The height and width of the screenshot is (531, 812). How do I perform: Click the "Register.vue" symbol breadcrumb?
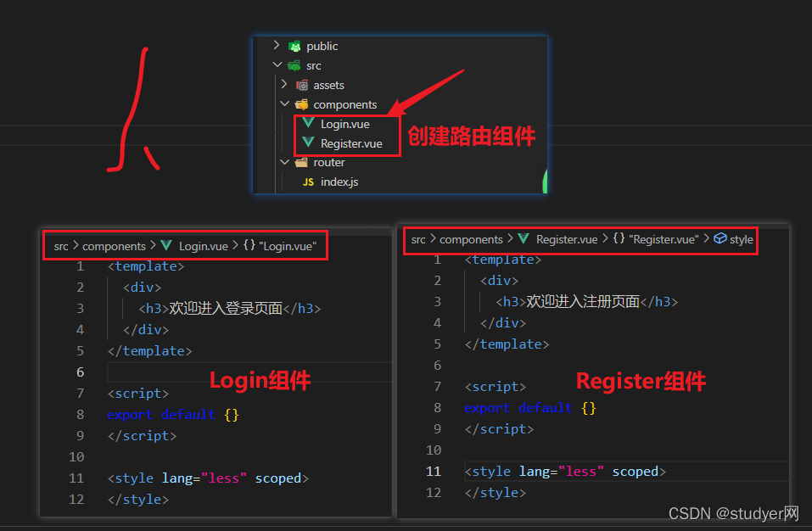click(664, 239)
